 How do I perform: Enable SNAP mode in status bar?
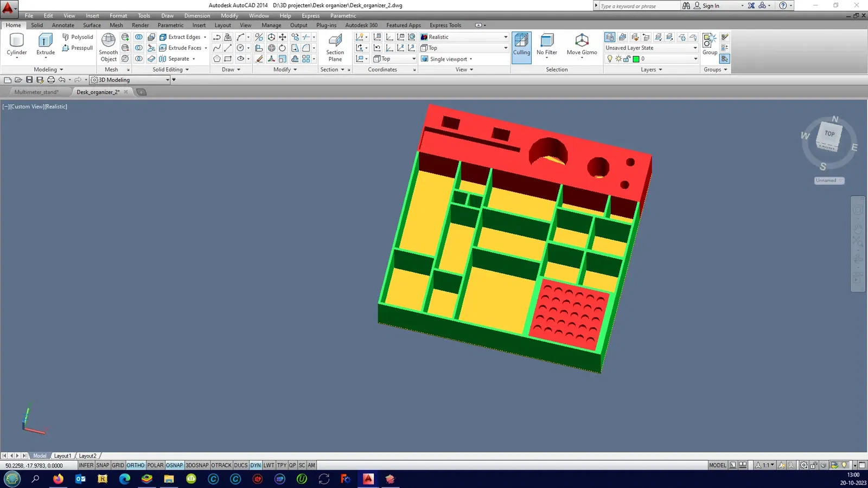click(103, 465)
